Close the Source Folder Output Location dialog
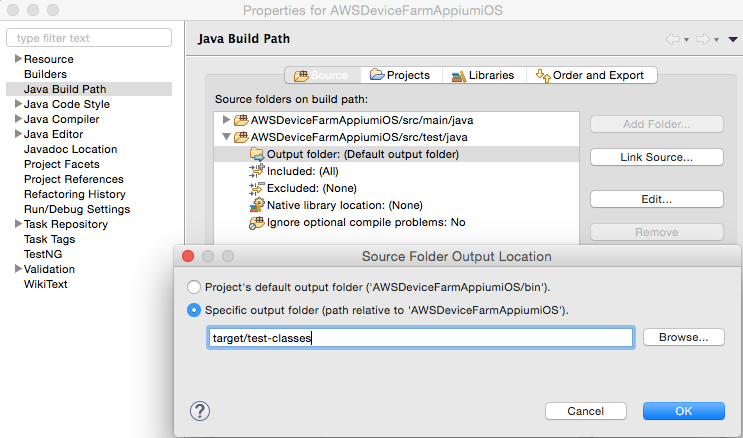 (x=188, y=256)
